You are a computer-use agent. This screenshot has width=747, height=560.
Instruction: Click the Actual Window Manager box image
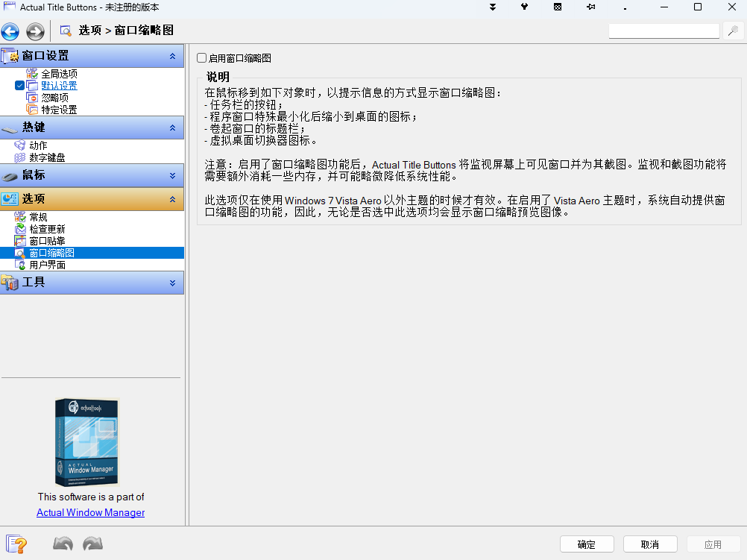click(86, 441)
